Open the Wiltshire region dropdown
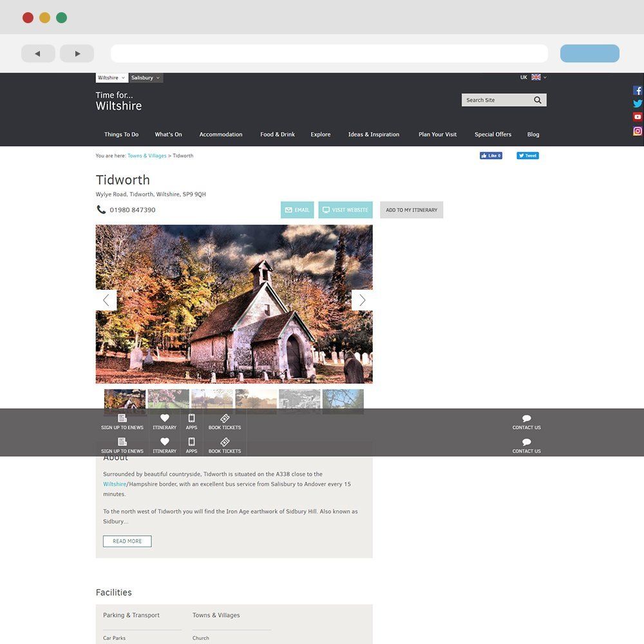644x644 pixels. click(x=111, y=78)
